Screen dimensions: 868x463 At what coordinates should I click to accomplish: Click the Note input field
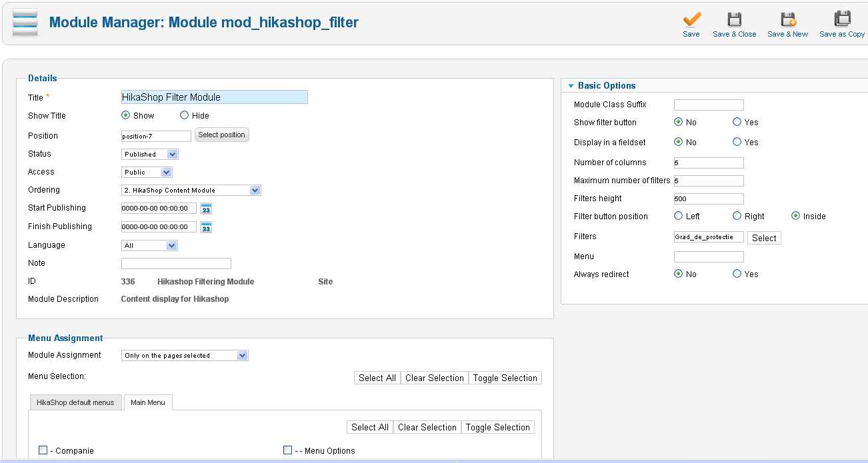176,264
